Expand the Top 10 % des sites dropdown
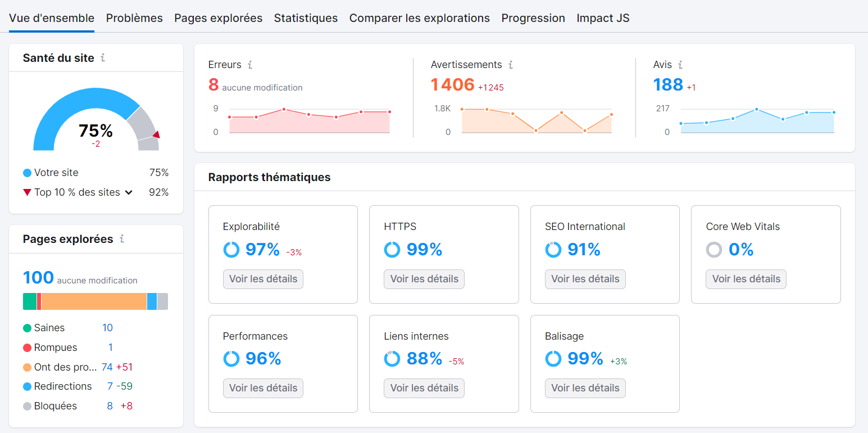The image size is (868, 433). [130, 192]
